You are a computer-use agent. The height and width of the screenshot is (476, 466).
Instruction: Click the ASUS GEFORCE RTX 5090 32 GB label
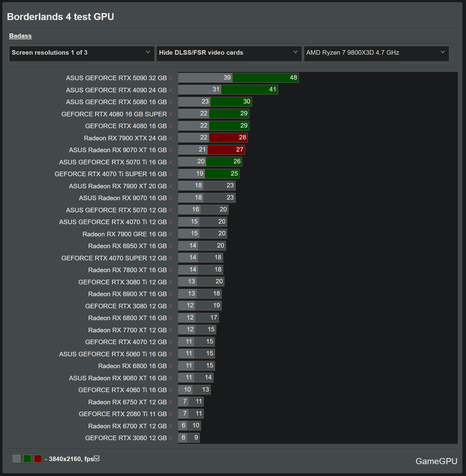coord(116,78)
